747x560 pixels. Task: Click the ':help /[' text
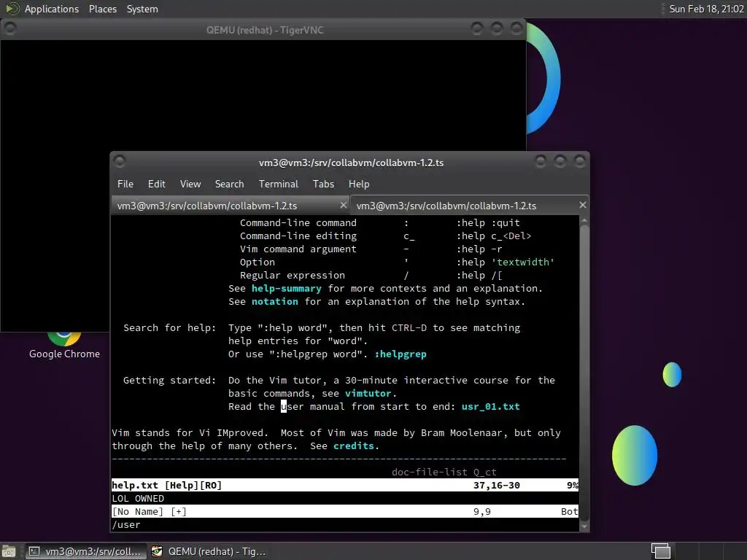tap(479, 275)
